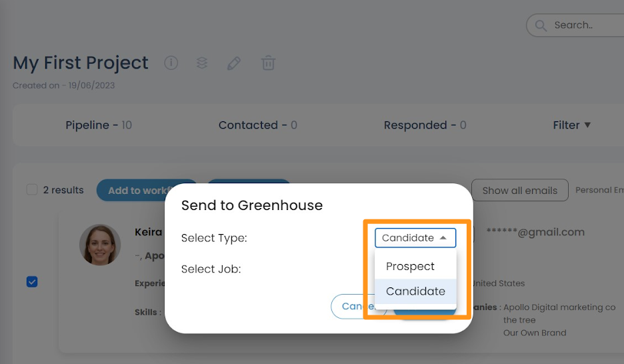Open the Responded tab
The image size is (624, 364).
(x=425, y=125)
